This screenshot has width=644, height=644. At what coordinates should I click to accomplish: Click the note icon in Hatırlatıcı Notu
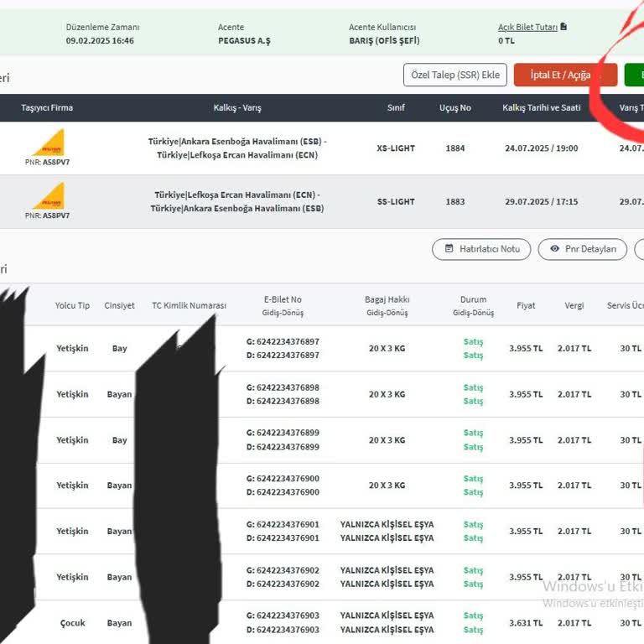coord(449,249)
